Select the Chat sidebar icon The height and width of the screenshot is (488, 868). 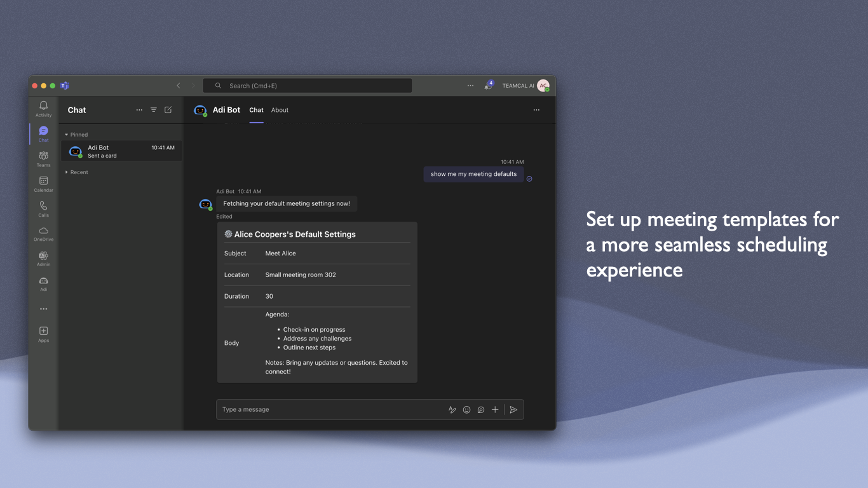click(43, 133)
